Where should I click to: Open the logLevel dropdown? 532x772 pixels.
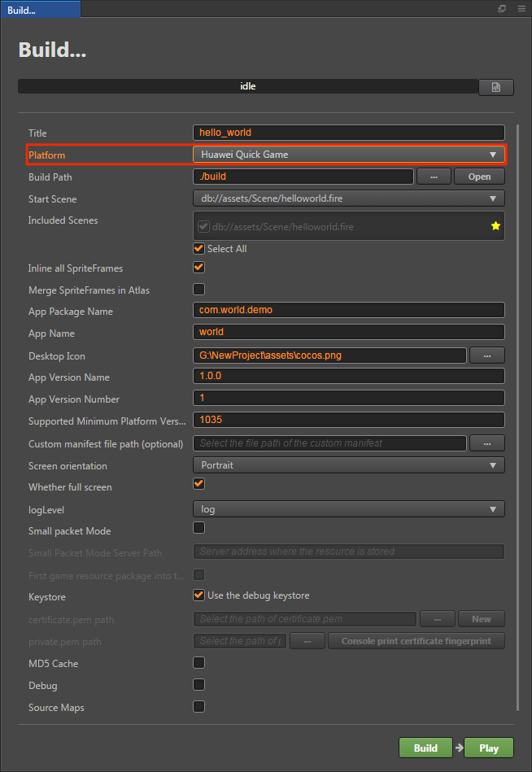(x=349, y=509)
